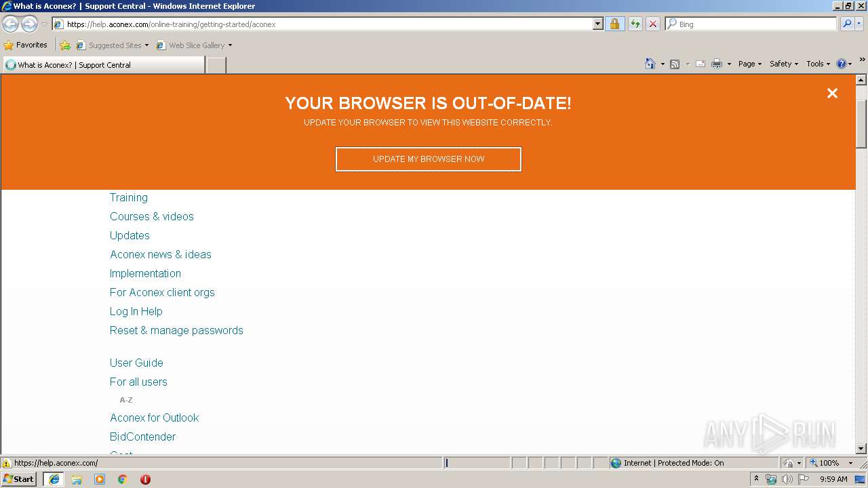
Task: Click the status bar warning icon
Action: click(7, 464)
